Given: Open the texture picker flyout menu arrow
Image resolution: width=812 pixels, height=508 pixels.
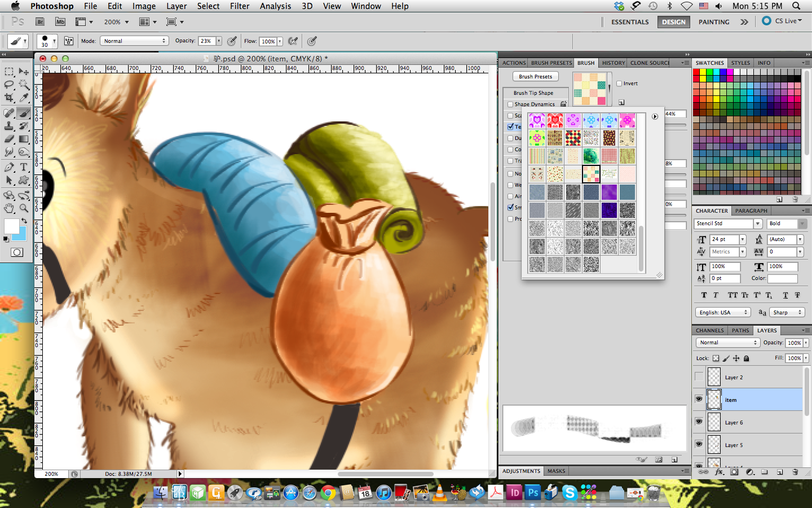Looking at the screenshot, I should point(655,117).
